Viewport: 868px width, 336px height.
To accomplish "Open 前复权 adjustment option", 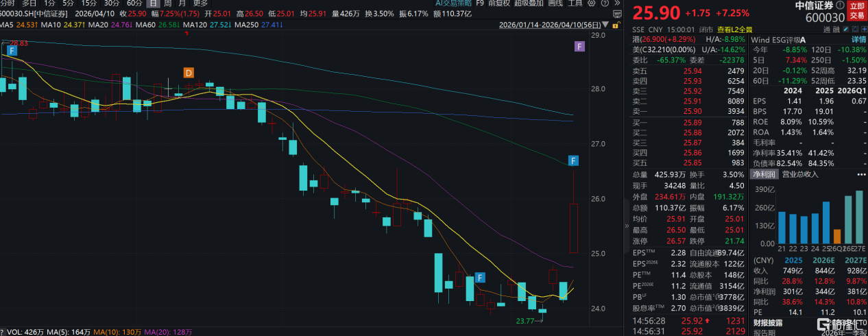I will tap(499, 3).
